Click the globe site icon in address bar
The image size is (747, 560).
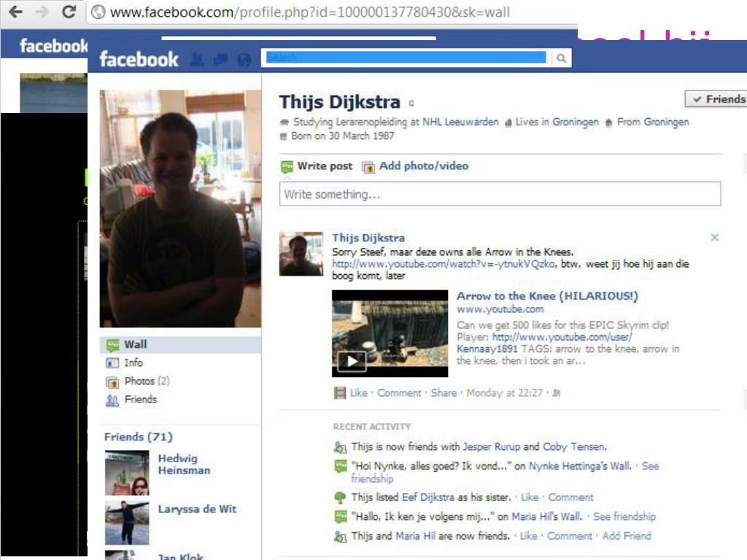pyautogui.click(x=98, y=12)
